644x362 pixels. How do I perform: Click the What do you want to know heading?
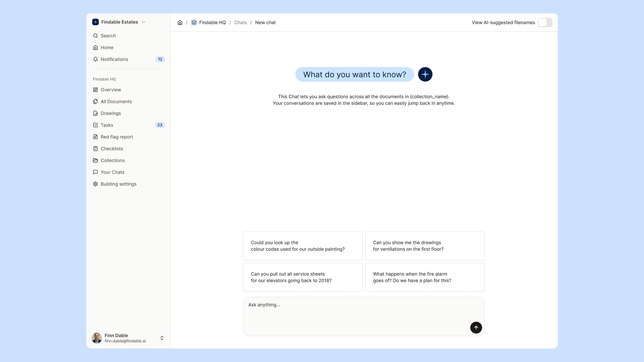click(x=354, y=74)
